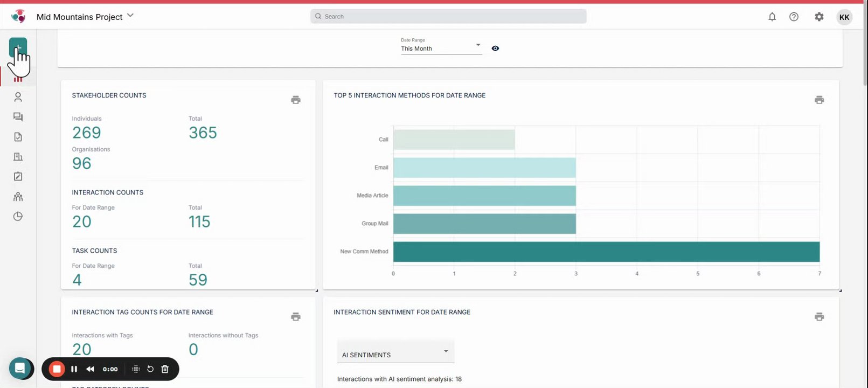Screen dimensions: 868x388
Task: Toggle the eye visibility icon beside Date Range
Action: (x=495, y=48)
